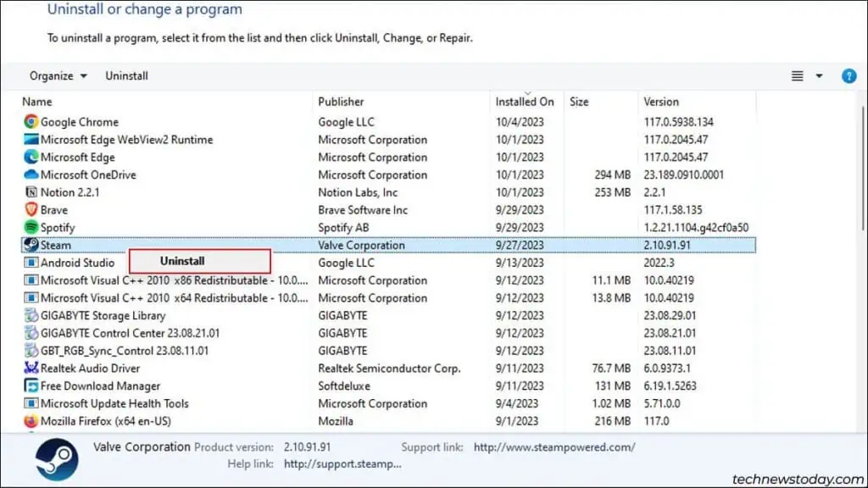Click the Microsoft Edge WebView2 Runtime icon
This screenshot has width=868, height=488.
tap(31, 139)
